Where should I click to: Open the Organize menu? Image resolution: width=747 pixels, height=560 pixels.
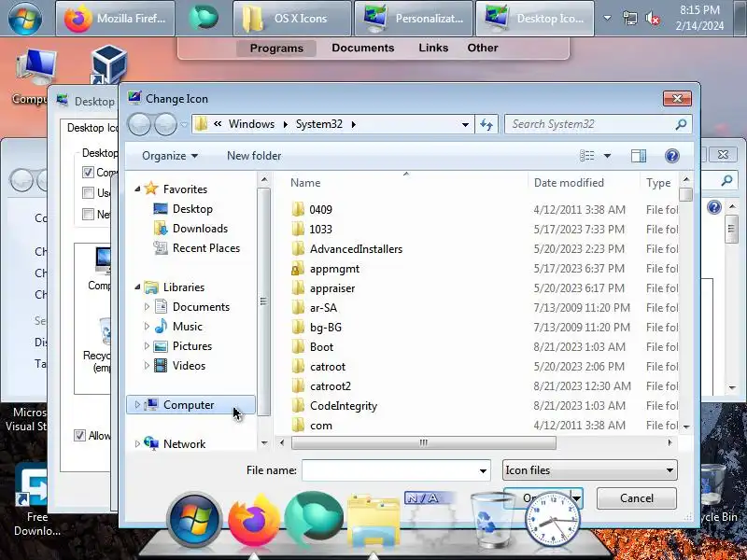coord(170,156)
